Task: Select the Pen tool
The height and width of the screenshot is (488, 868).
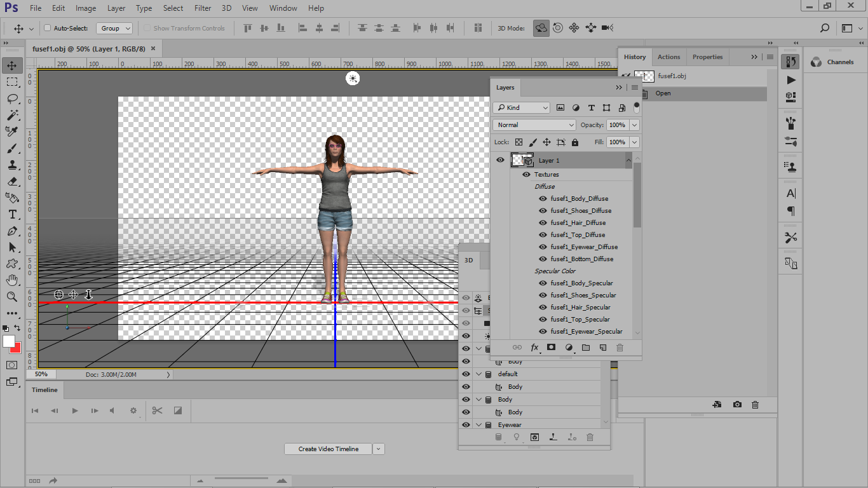Action: 12,231
